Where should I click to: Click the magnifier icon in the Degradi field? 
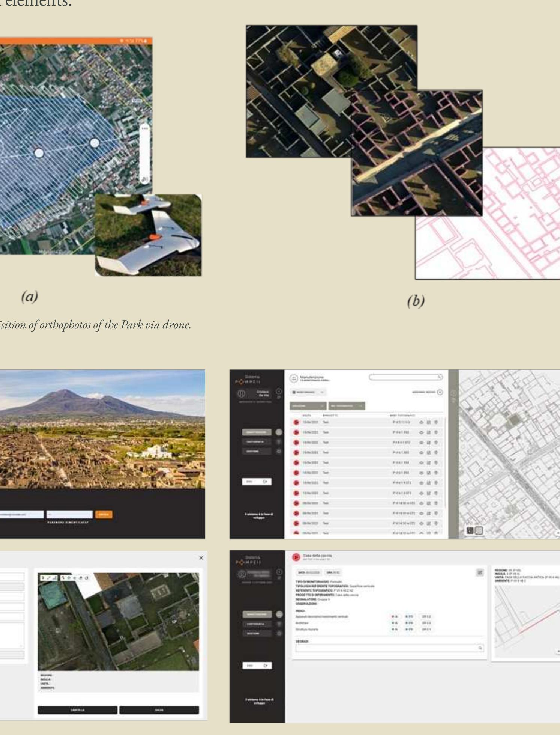(x=480, y=648)
